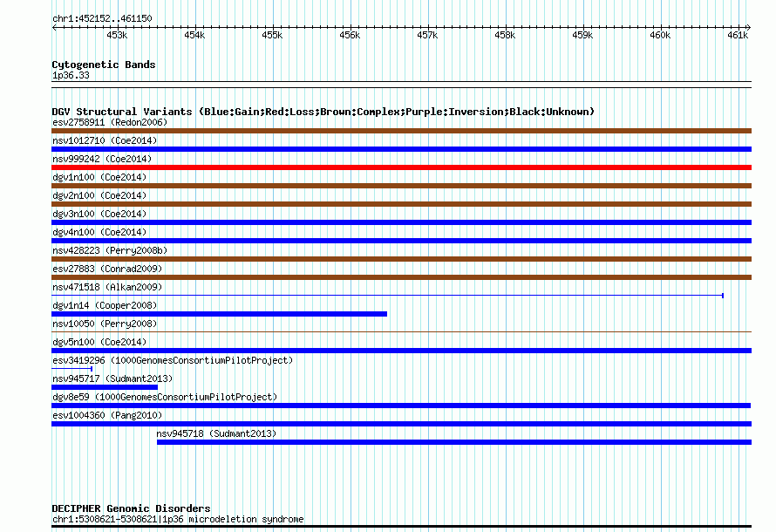This screenshot has height=532, width=776.
Task: Open nsv945717 (Sudmant2013) variant label
Action: (x=112, y=379)
